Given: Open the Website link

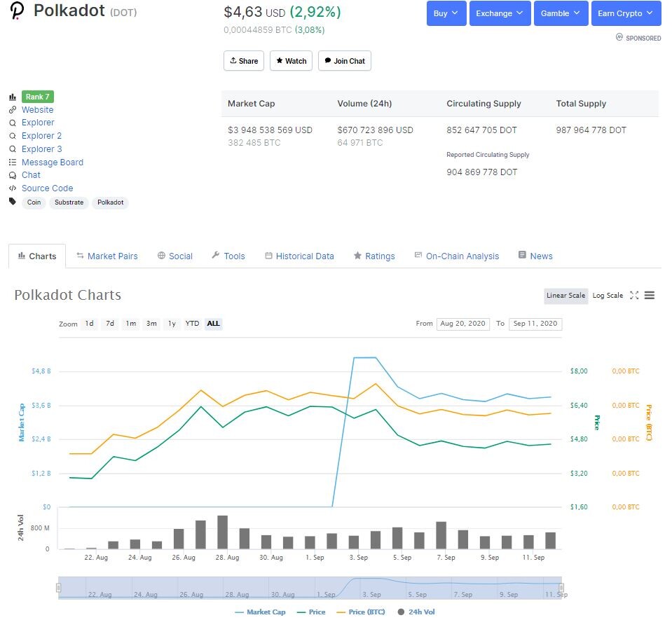Looking at the screenshot, I should click(x=38, y=110).
